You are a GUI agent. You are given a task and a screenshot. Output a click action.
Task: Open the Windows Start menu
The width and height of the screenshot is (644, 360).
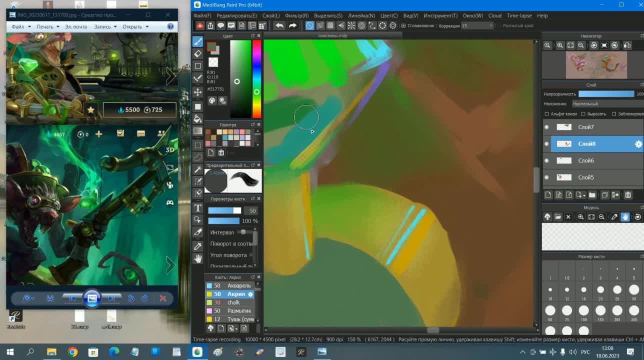[x=9, y=352]
